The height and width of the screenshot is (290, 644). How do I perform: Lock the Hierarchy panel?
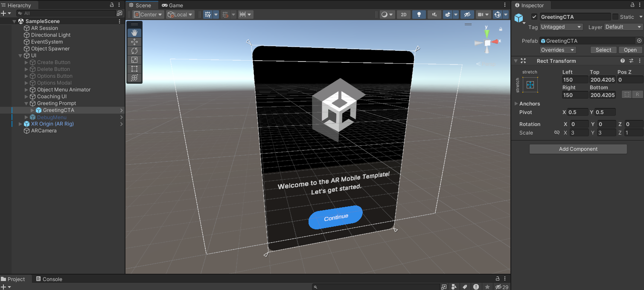coord(112,5)
